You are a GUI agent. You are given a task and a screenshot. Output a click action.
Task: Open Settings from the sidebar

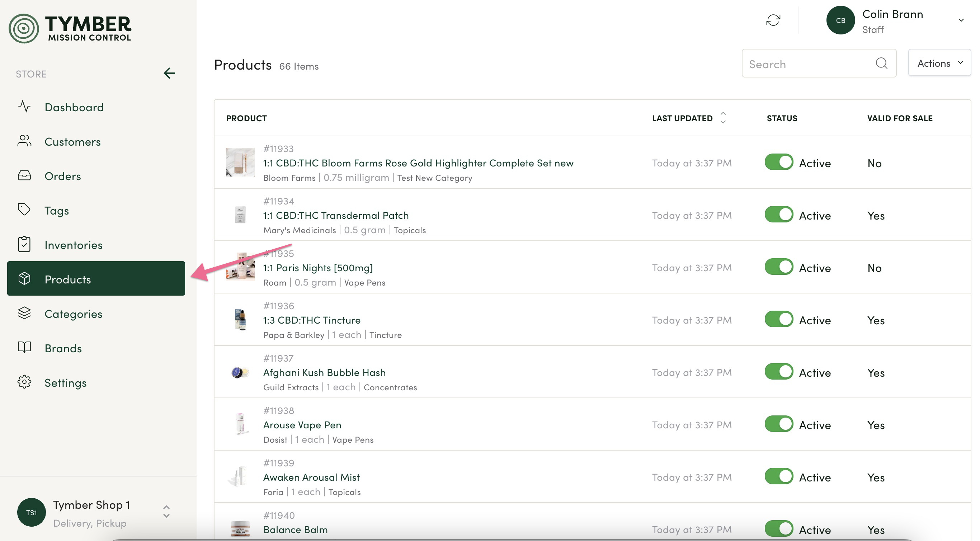tap(96, 383)
